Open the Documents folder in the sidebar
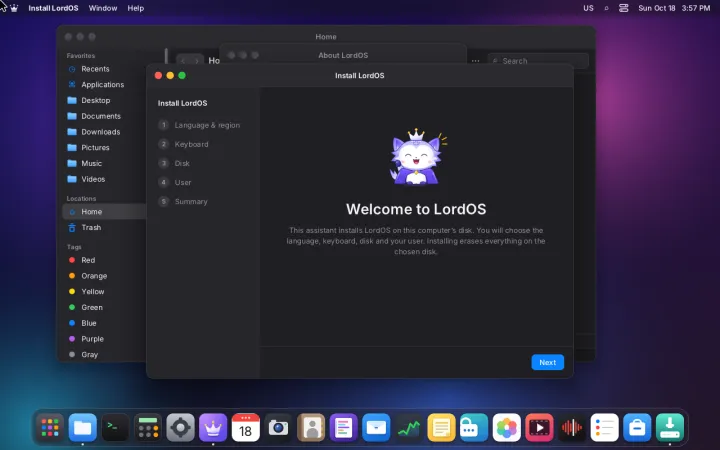Image resolution: width=720 pixels, height=450 pixels. 104,116
